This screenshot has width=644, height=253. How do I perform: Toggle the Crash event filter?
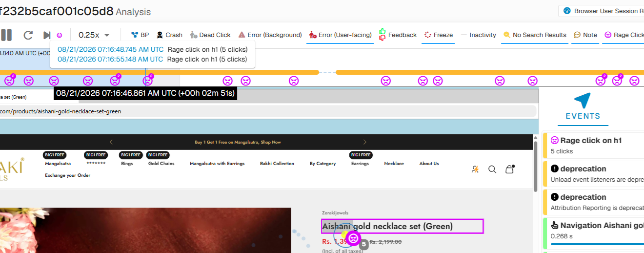tap(169, 35)
